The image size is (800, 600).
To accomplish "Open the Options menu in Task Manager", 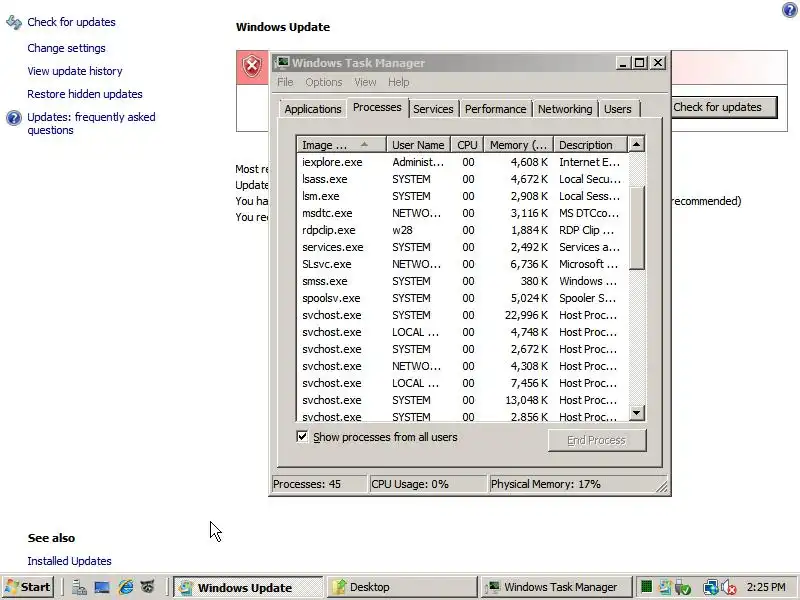I will [324, 82].
